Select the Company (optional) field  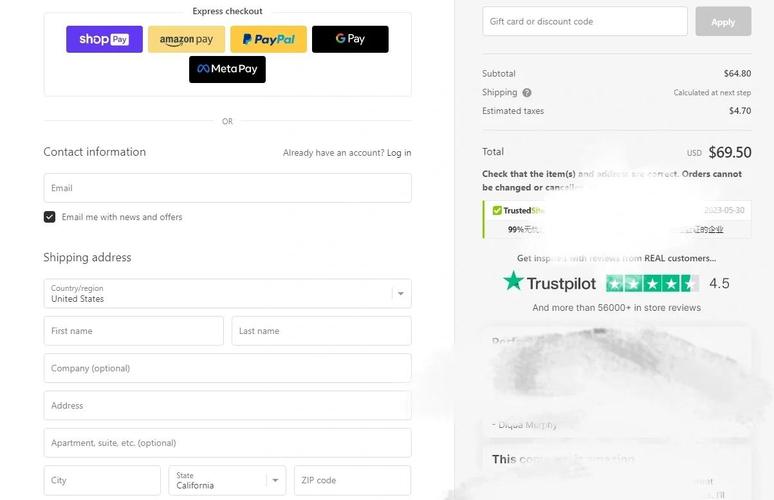click(227, 368)
